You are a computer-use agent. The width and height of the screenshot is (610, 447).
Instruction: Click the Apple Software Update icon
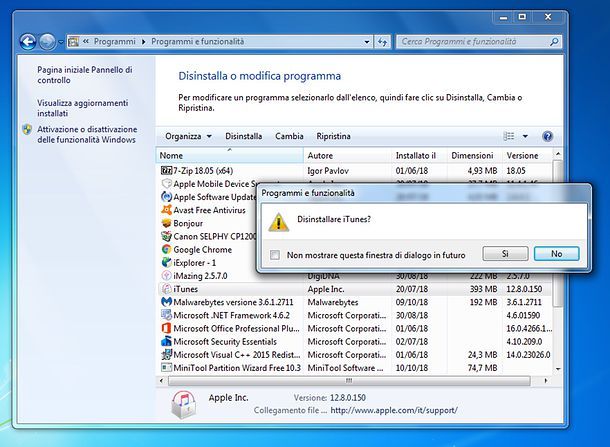[x=166, y=197]
